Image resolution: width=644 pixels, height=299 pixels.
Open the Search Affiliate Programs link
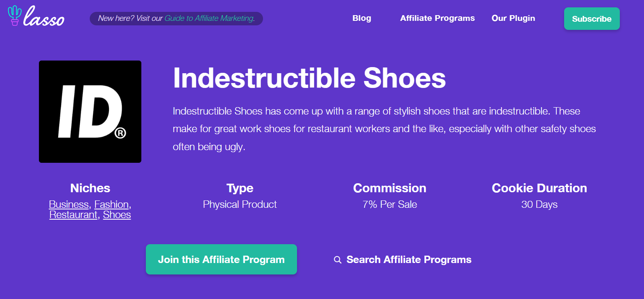point(409,260)
